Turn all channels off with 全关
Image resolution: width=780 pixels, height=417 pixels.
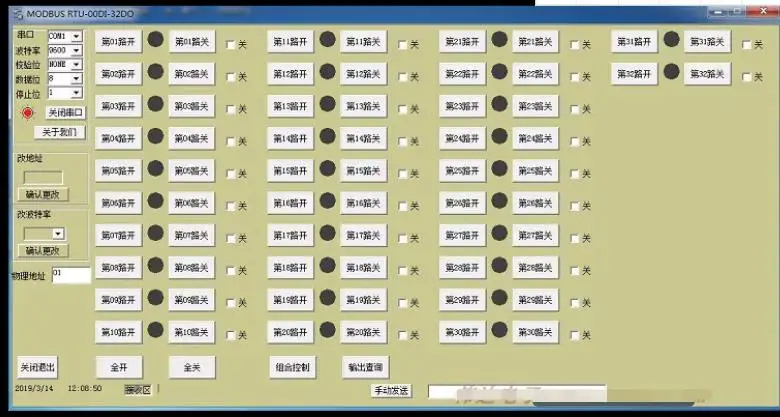click(x=192, y=367)
